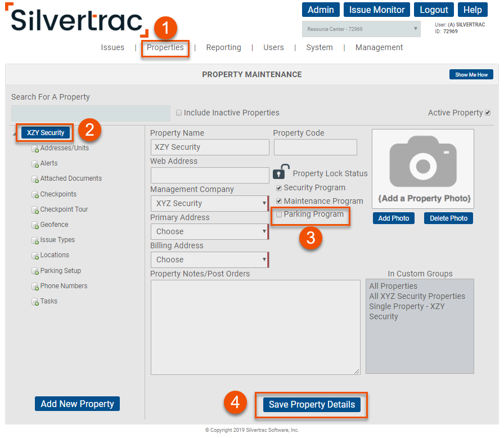Open the Checkpoints tree item
Image resolution: width=504 pixels, height=438 pixels.
(x=58, y=194)
